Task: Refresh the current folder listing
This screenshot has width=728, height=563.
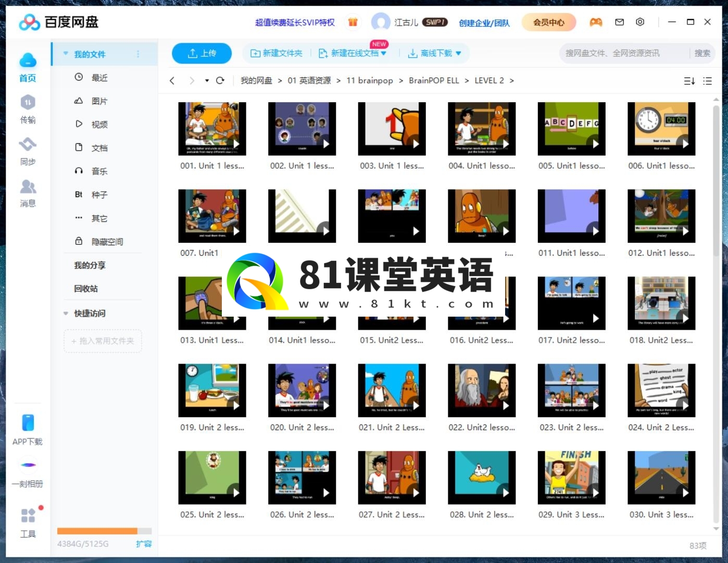Action: 220,81
